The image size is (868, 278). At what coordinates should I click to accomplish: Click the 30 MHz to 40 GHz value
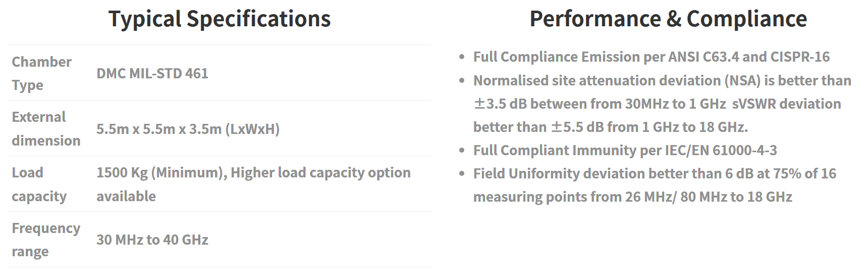tap(152, 240)
